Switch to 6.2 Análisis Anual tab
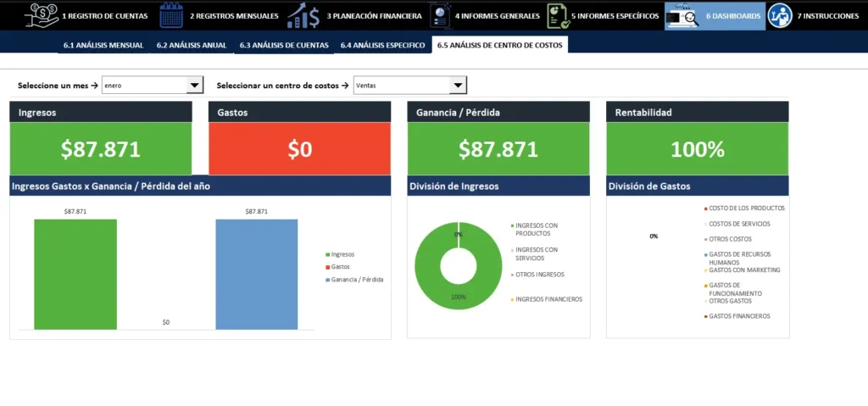Image resolution: width=868 pixels, height=406 pixels. pos(192,45)
